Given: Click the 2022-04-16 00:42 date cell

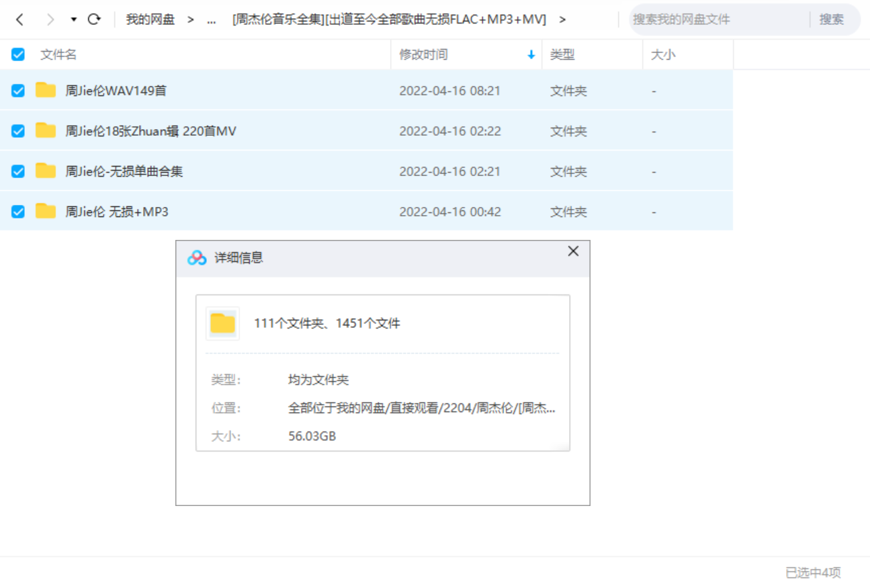Looking at the screenshot, I should pyautogui.click(x=450, y=212).
